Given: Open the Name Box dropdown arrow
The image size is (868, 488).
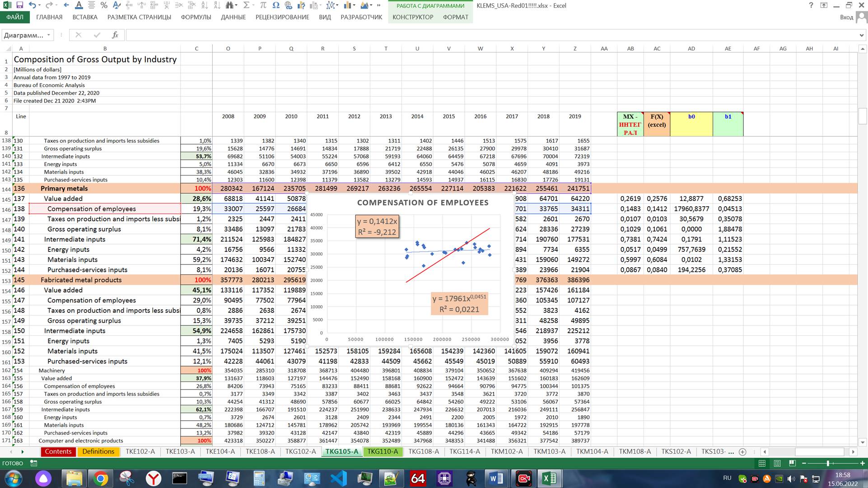Looking at the screenshot, I should coord(49,35).
